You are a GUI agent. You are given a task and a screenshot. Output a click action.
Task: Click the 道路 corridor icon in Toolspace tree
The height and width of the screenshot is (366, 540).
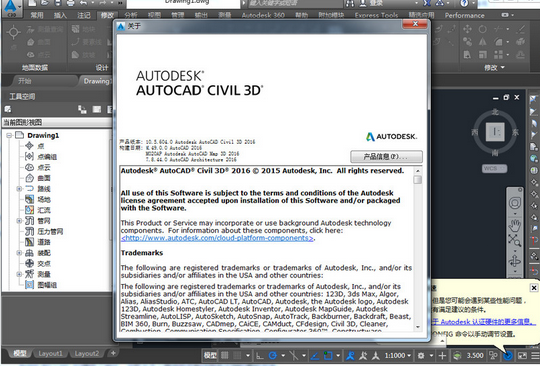coord(29,242)
